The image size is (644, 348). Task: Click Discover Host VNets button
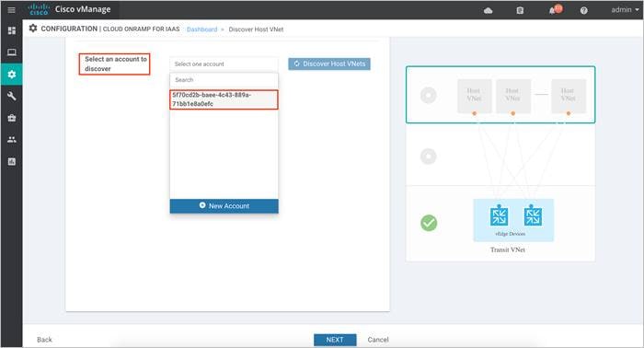[329, 64]
